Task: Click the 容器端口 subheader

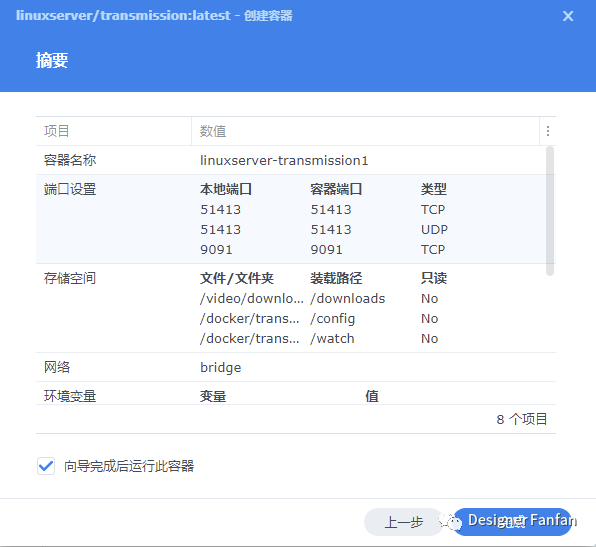Action: (336, 189)
